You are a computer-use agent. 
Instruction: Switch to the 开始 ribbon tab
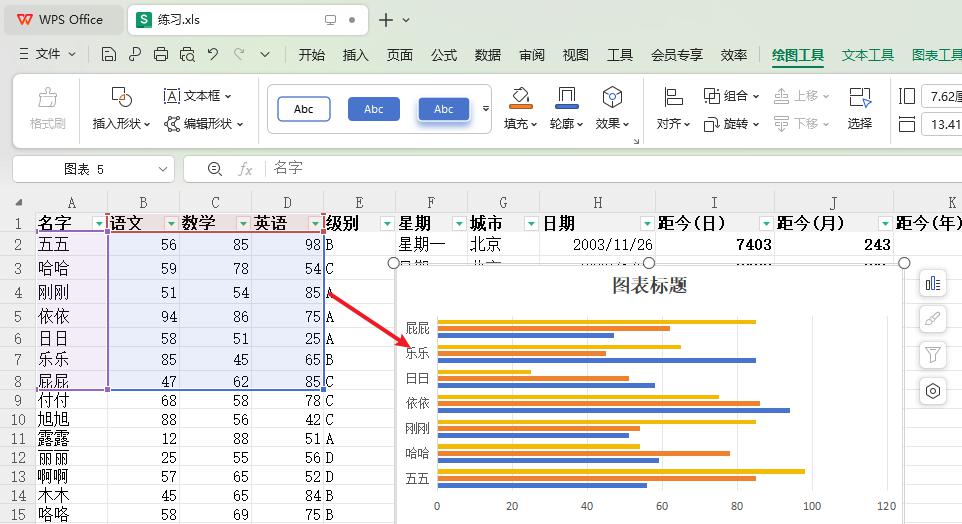pyautogui.click(x=312, y=55)
